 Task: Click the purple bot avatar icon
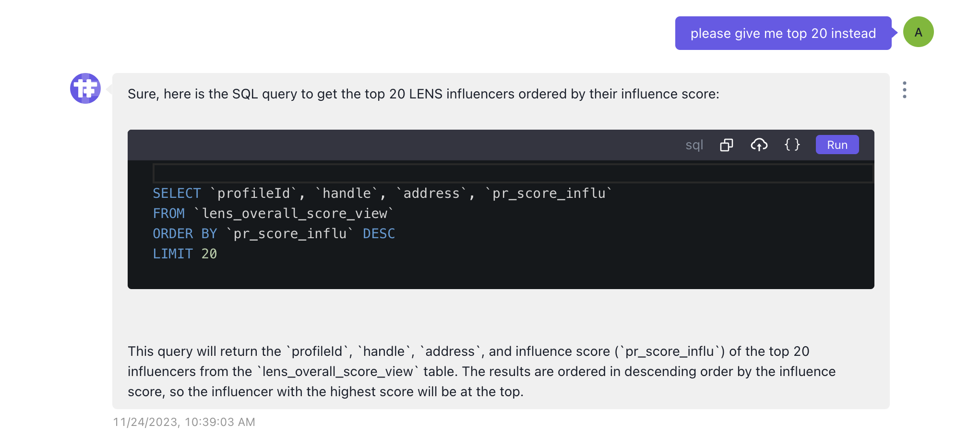[x=85, y=88]
